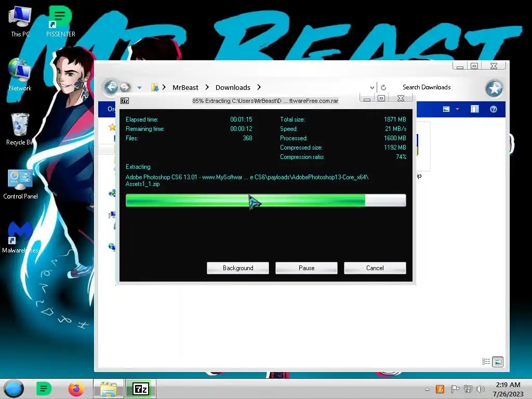Refresh the Downloads folder view

[383, 87]
